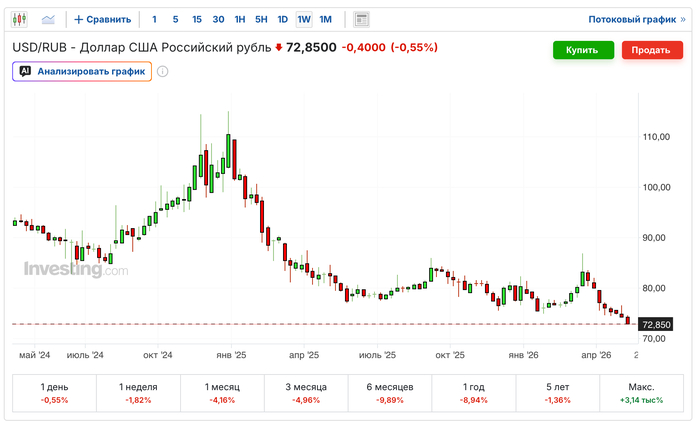The width and height of the screenshot is (700, 428).
Task: Click the 72,850 price label on the axis
Action: pos(656,324)
